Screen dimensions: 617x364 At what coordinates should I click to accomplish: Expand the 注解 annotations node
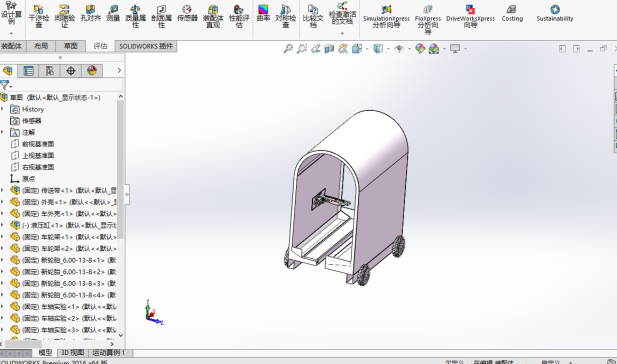click(x=3, y=132)
